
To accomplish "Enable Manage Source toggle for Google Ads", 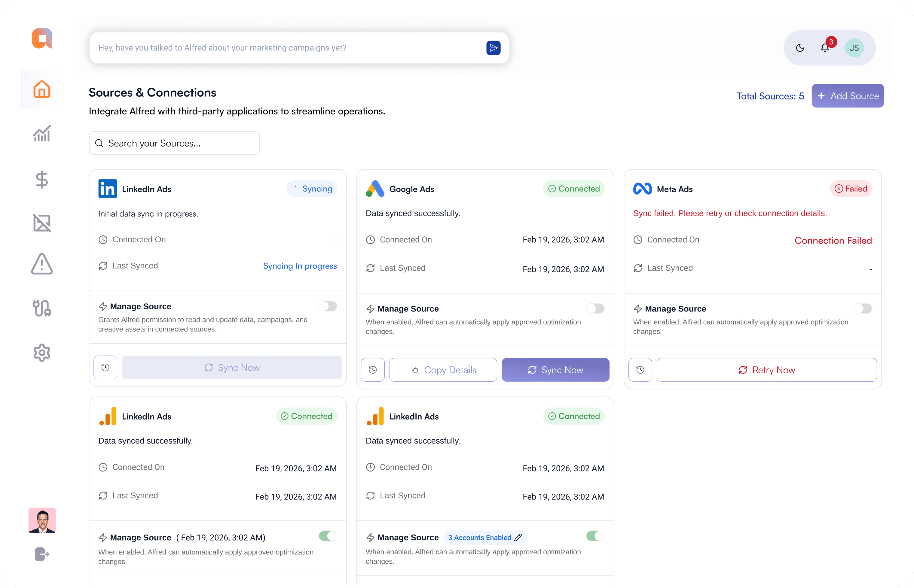I will [595, 308].
